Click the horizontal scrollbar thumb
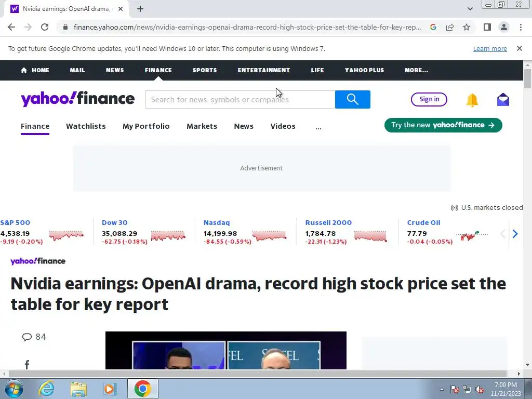The width and height of the screenshot is (532, 399). [x=258, y=374]
